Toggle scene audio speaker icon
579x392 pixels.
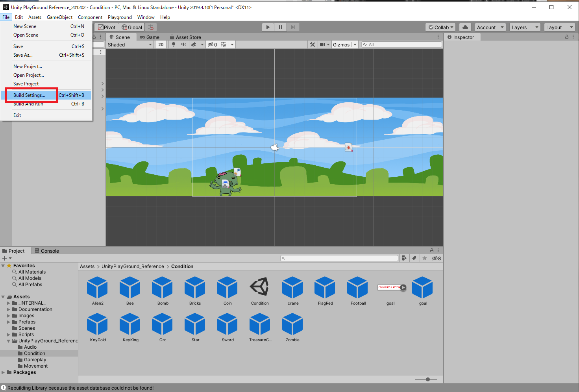point(183,44)
